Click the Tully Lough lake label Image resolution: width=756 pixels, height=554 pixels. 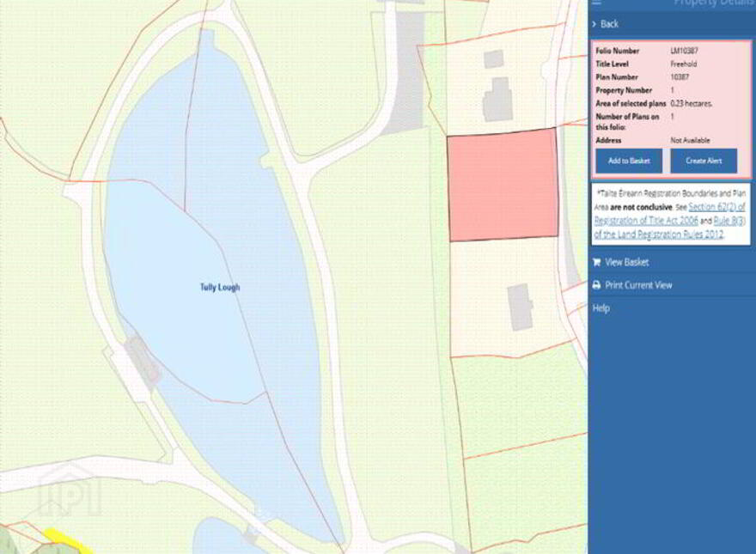(x=220, y=288)
